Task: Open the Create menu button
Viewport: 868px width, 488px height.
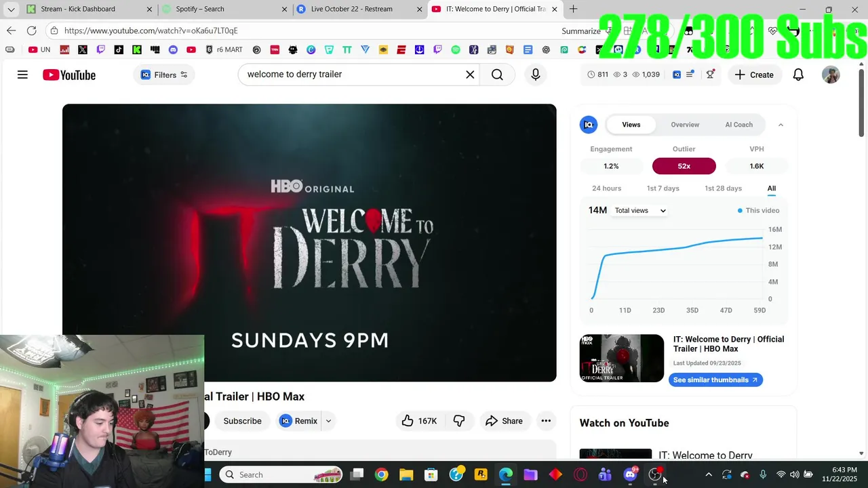Action: coord(753,75)
